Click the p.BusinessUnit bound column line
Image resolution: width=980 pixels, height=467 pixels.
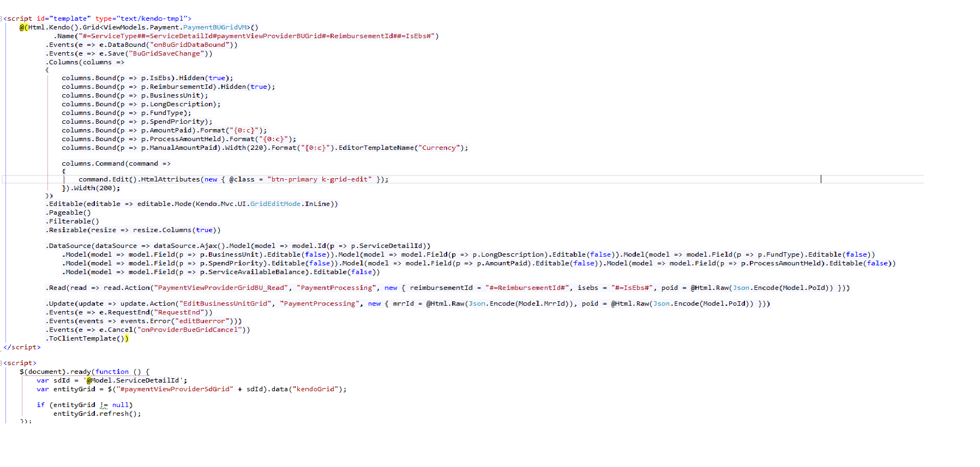[x=135, y=95]
